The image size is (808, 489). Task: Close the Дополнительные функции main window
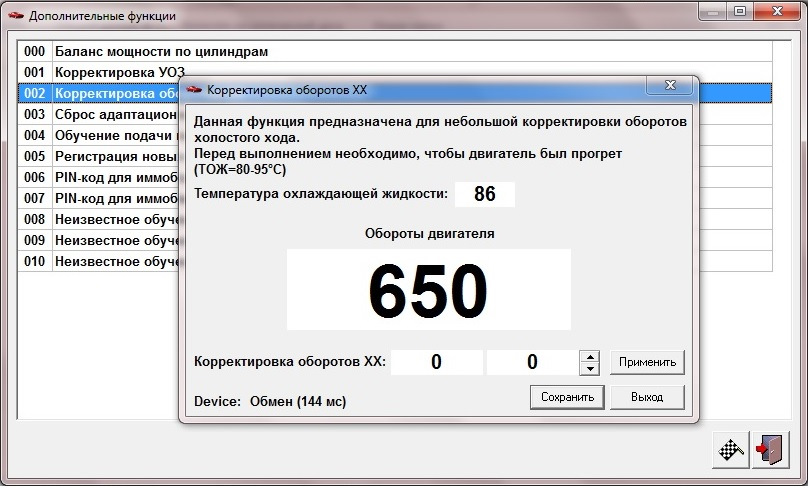point(777,11)
